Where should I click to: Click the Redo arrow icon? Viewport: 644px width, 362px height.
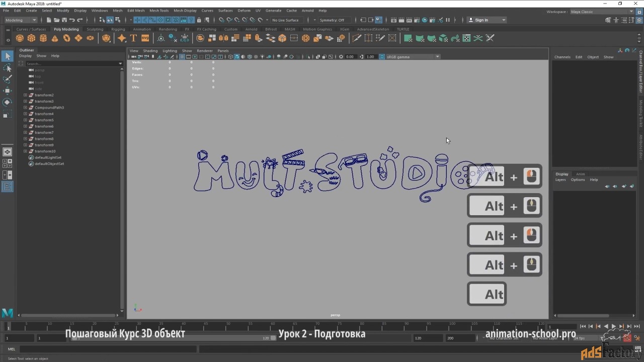click(79, 20)
